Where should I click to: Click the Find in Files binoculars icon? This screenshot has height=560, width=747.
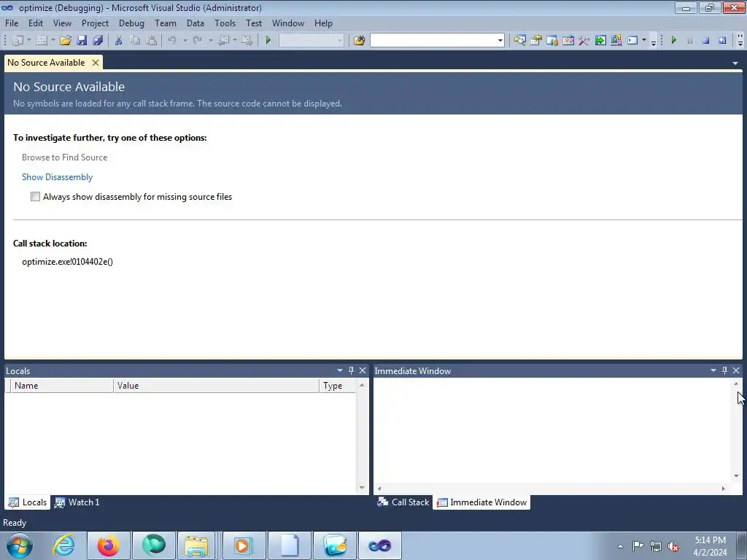359,41
